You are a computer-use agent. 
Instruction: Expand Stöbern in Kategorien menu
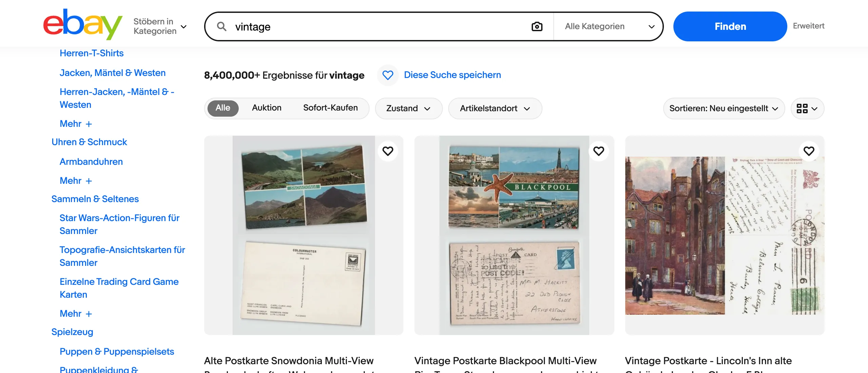(160, 26)
